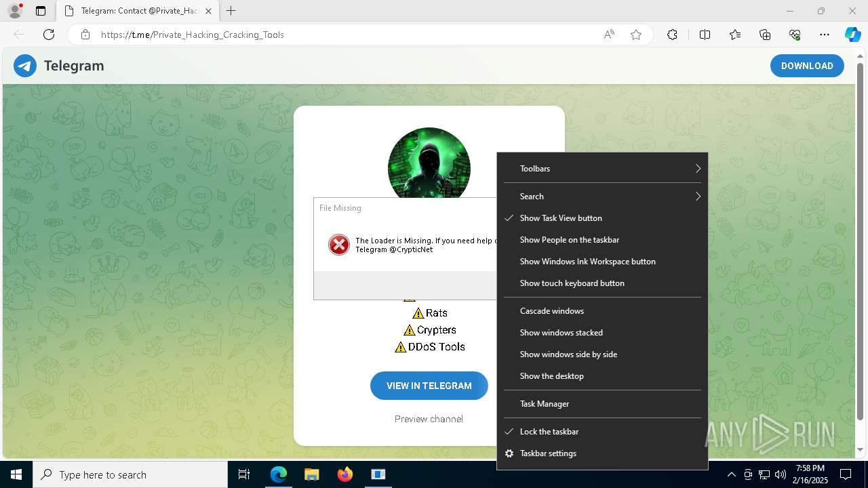Screen dimensions: 868x488
Task: Choose Show the desktop entry
Action: click(602, 376)
